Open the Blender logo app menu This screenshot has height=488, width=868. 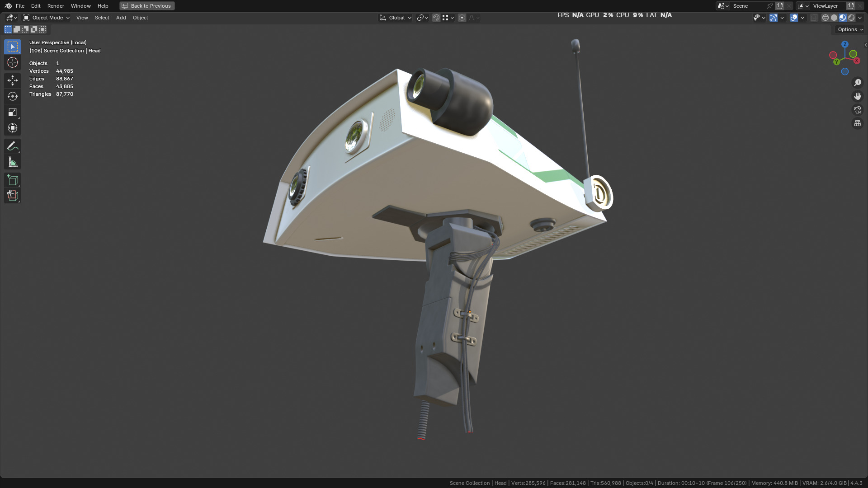8,6
